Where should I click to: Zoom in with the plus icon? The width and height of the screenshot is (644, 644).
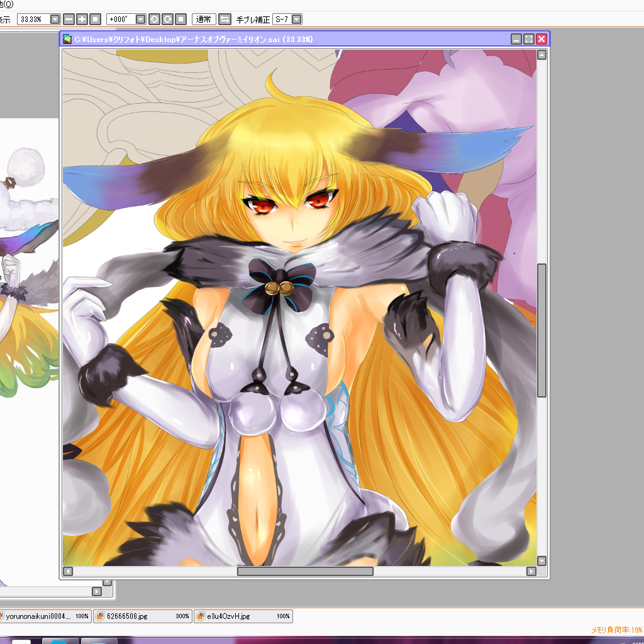pyautogui.click(x=82, y=19)
